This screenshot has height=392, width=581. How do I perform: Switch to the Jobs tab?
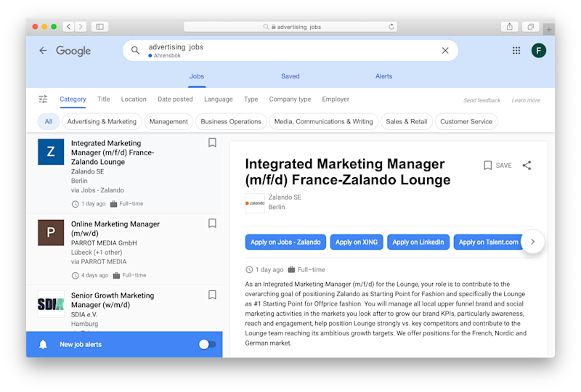click(197, 76)
